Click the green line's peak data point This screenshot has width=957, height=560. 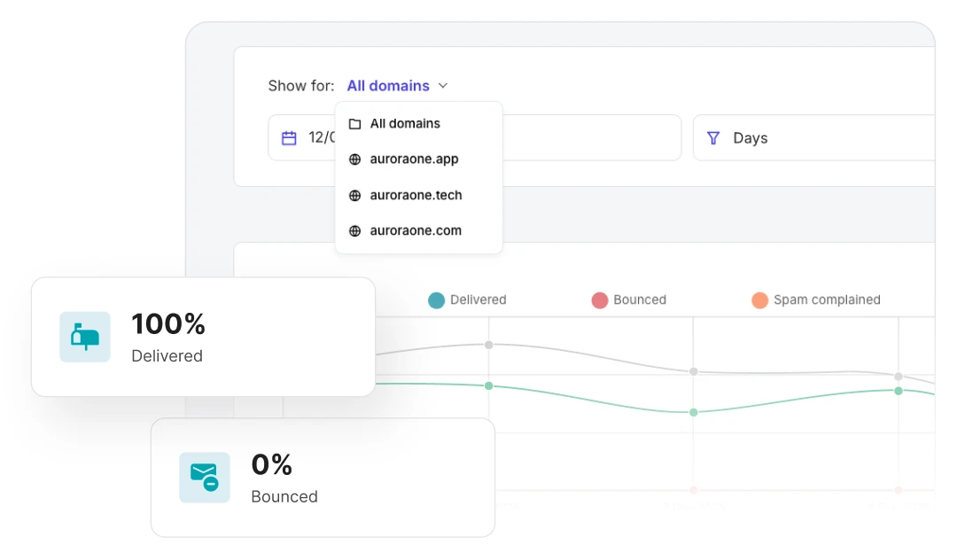pos(489,385)
